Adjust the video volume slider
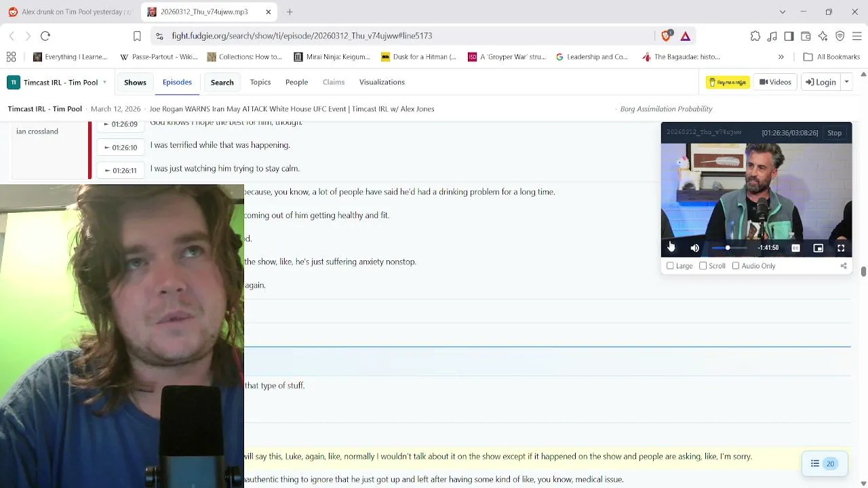This screenshot has width=868, height=488. pos(729,248)
